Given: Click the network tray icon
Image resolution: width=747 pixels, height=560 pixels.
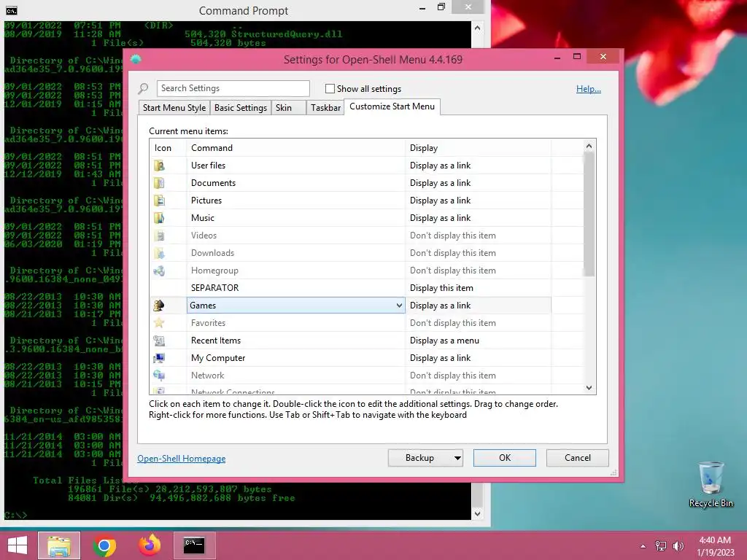Looking at the screenshot, I should (661, 545).
